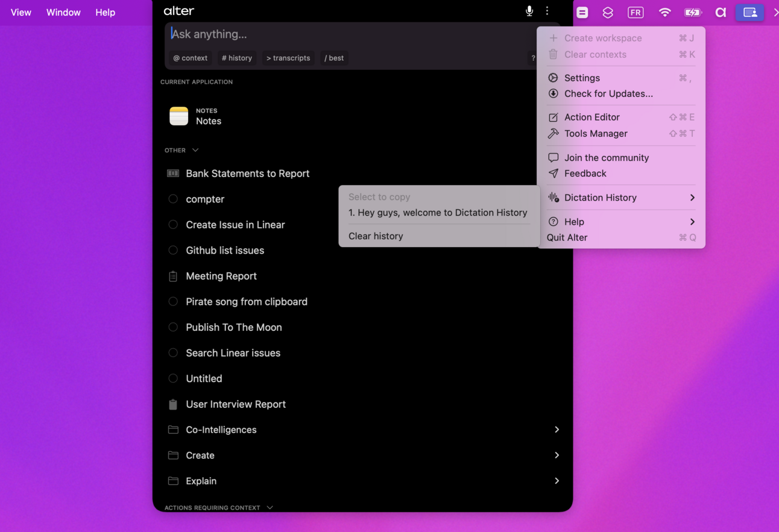Click the white square app icon in menu bar
779x532 pixels.
582,12
